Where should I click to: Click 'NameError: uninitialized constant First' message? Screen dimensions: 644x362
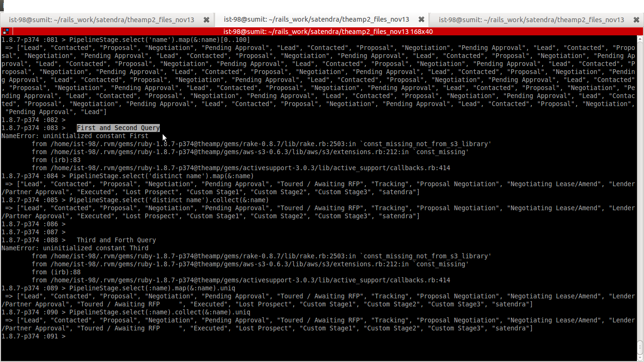[x=75, y=136]
